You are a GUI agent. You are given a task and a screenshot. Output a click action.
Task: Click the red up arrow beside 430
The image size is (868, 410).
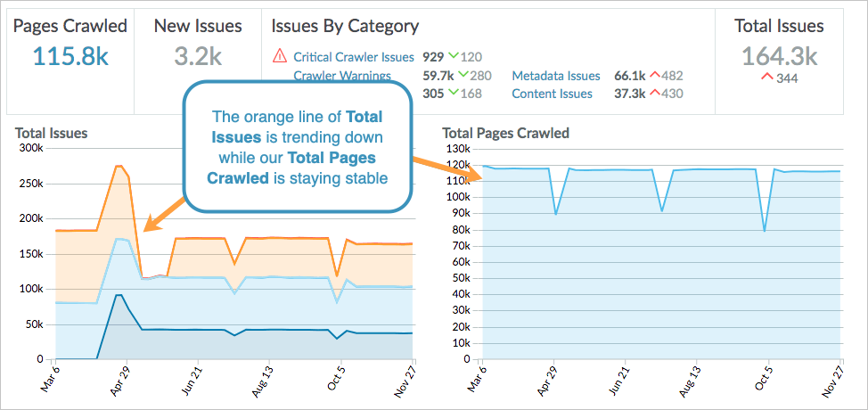coord(654,94)
